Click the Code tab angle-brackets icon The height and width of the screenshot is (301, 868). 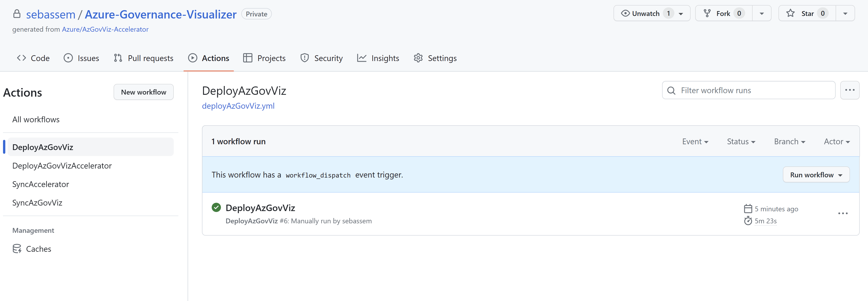[22, 58]
